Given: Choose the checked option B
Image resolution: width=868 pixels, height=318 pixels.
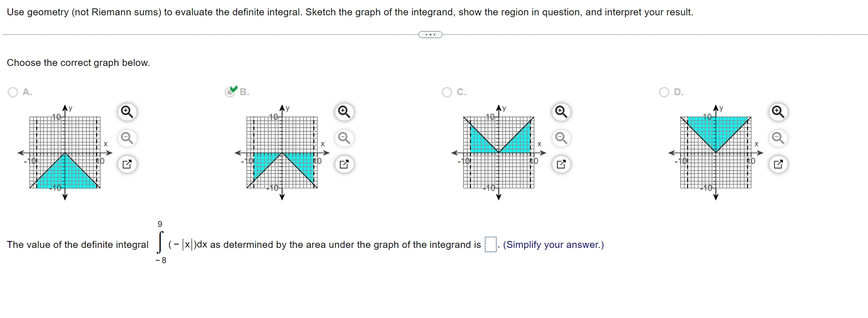Looking at the screenshot, I should [x=231, y=91].
